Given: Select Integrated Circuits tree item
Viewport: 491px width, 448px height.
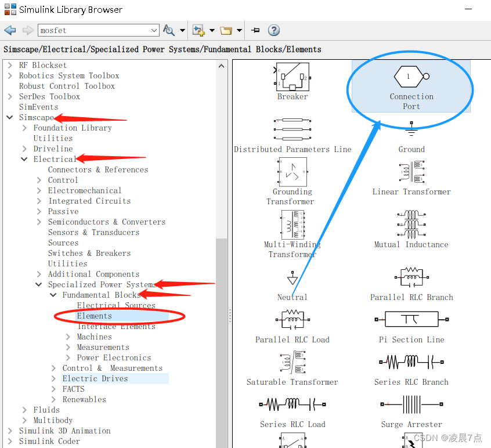Looking at the screenshot, I should (x=89, y=201).
